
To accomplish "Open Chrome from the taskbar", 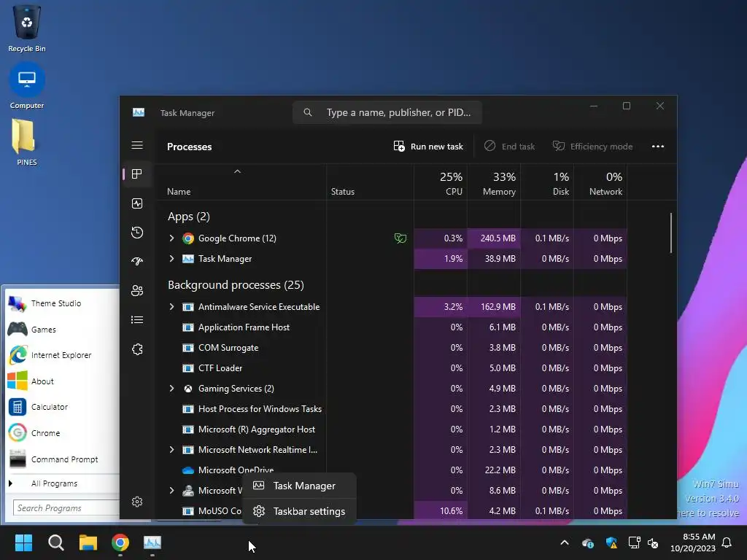I will coord(120,542).
